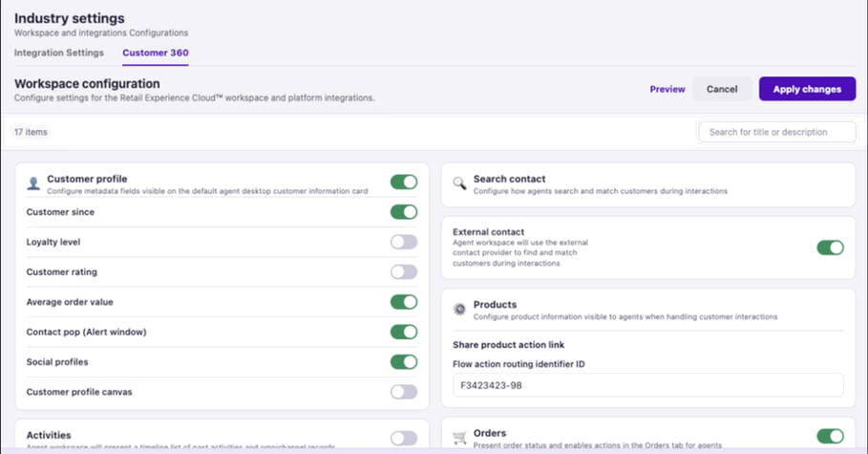This screenshot has height=454, width=868.
Task: Open the Preview link
Action: 667,89
